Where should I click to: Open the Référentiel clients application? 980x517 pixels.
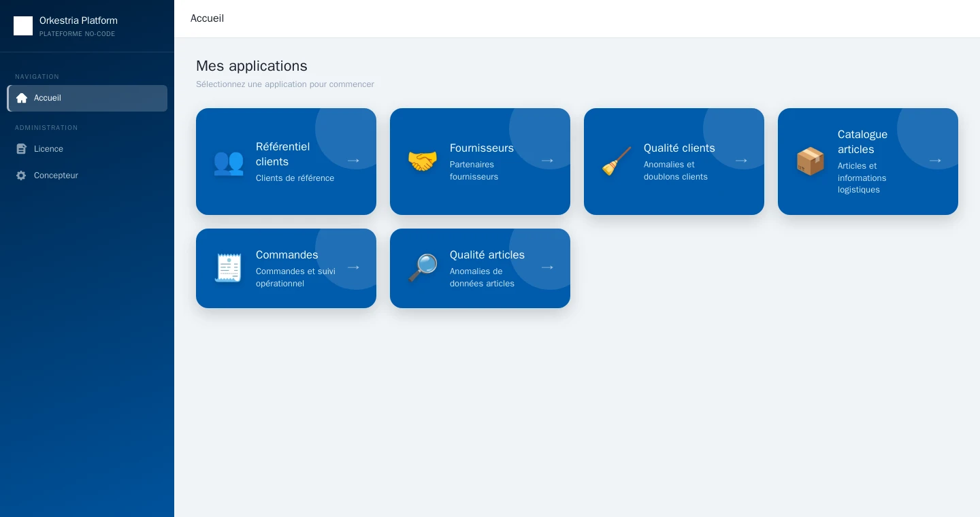[x=286, y=161]
